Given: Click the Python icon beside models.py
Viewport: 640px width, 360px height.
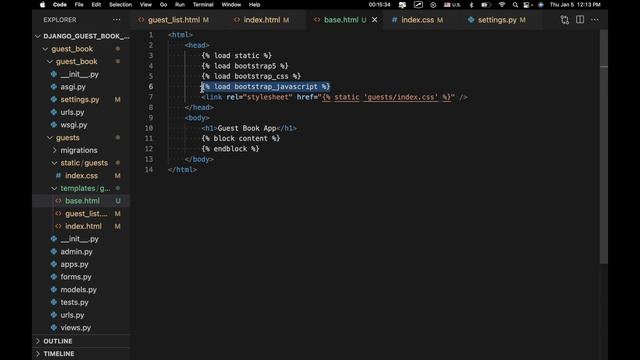Looking at the screenshot, I should (x=53, y=290).
